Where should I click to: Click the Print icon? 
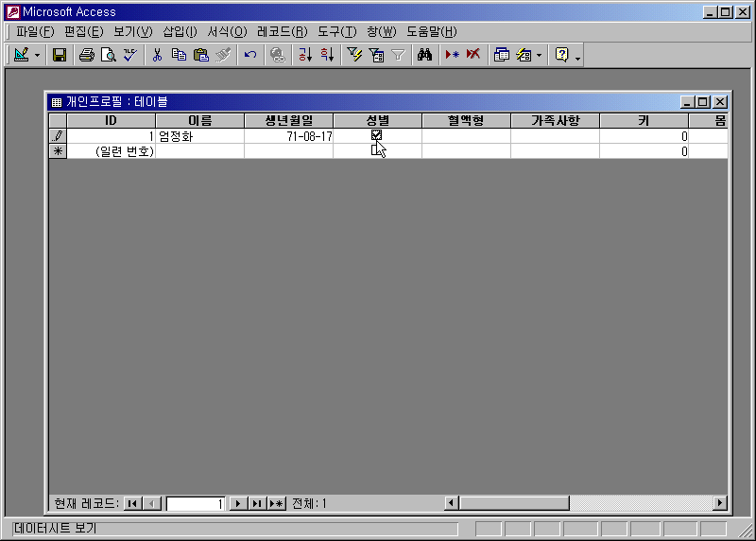coord(87,55)
